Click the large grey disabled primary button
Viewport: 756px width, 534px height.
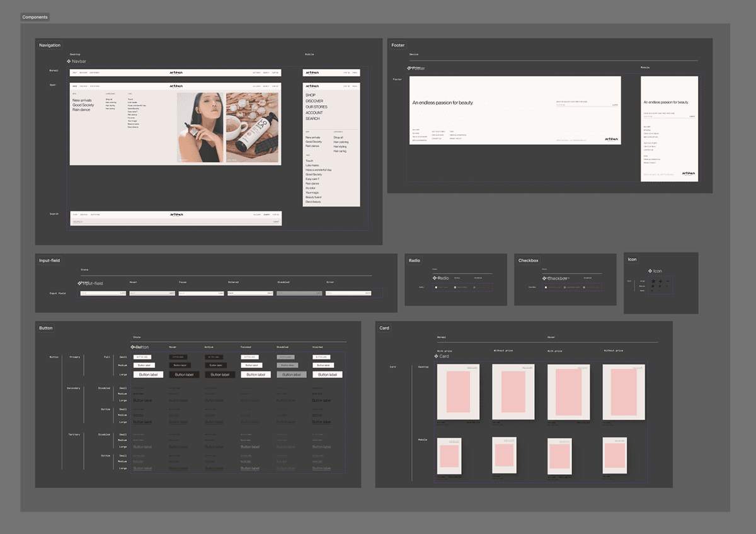pyautogui.click(x=292, y=375)
